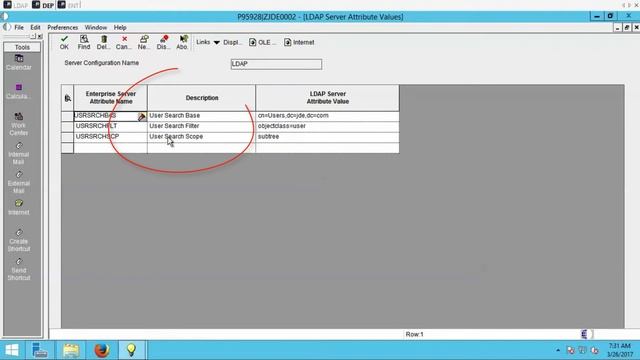
Task: Open the File menu
Action: point(19,27)
